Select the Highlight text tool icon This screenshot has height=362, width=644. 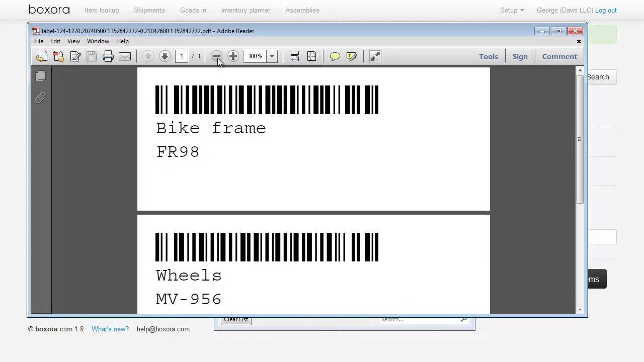coord(352,56)
